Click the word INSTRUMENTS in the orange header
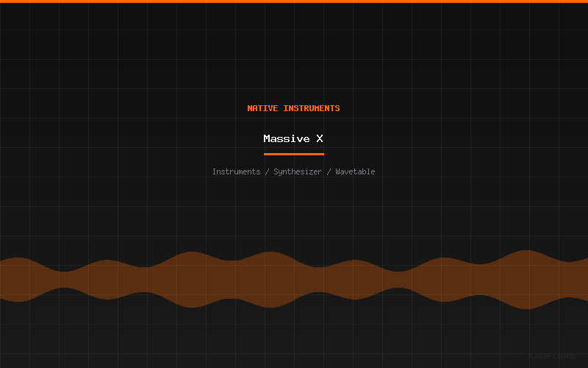The width and height of the screenshot is (588, 368). coord(312,108)
